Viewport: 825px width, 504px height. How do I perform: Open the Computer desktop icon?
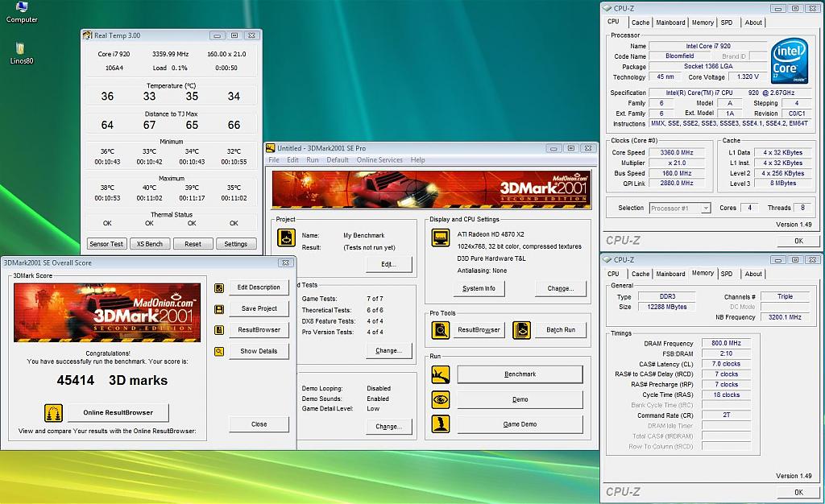click(x=22, y=12)
